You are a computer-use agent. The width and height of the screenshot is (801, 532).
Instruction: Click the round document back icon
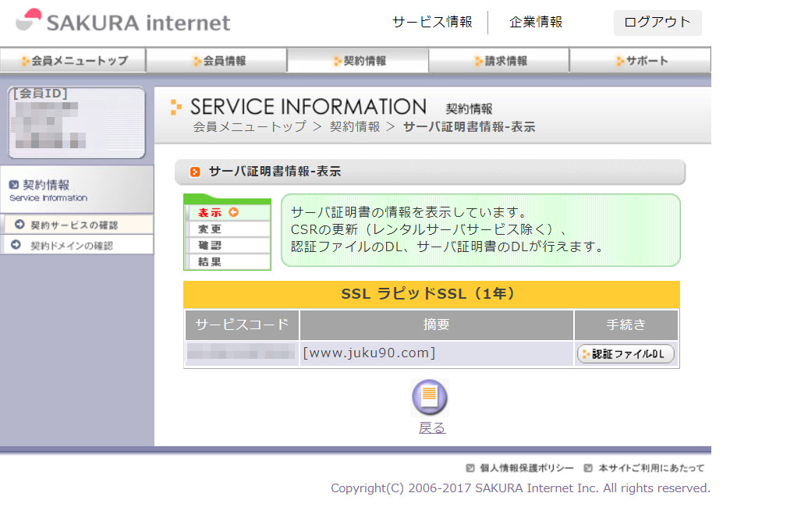pos(430,397)
